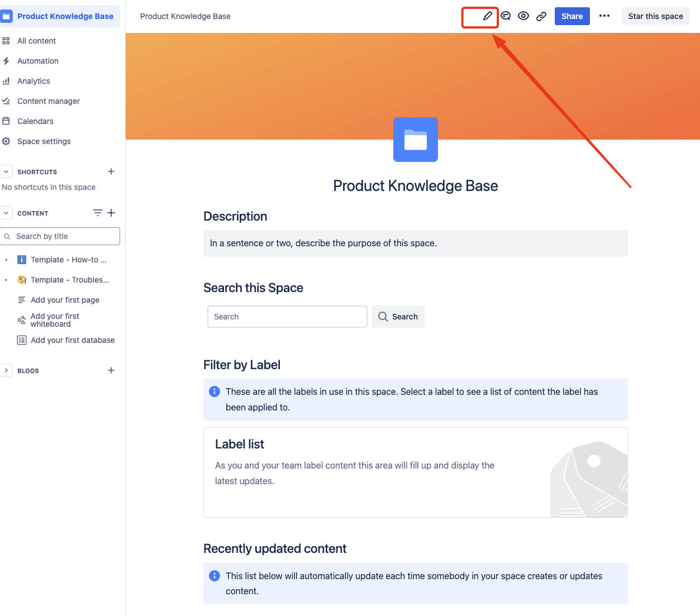Toggle Star this space
700x616 pixels.
pos(655,16)
